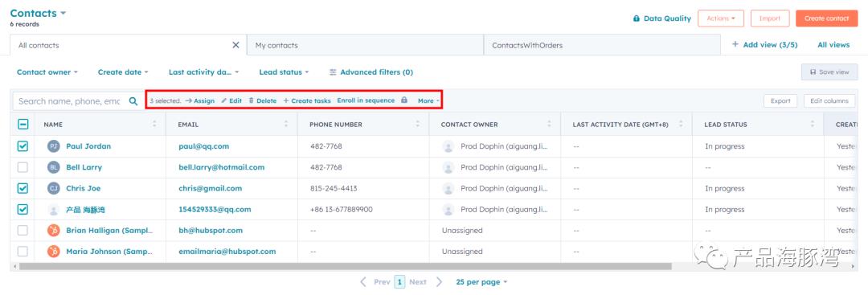
Task: Select page 1 in pagination
Action: pos(399,281)
